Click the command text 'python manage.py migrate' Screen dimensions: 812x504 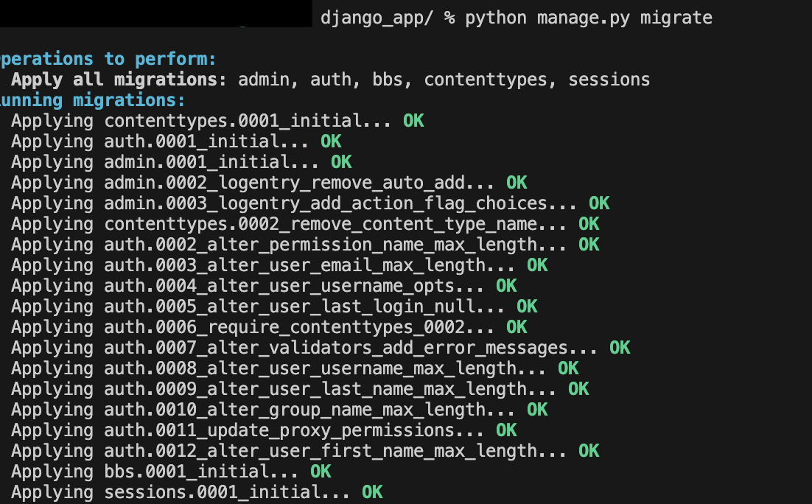(589, 18)
